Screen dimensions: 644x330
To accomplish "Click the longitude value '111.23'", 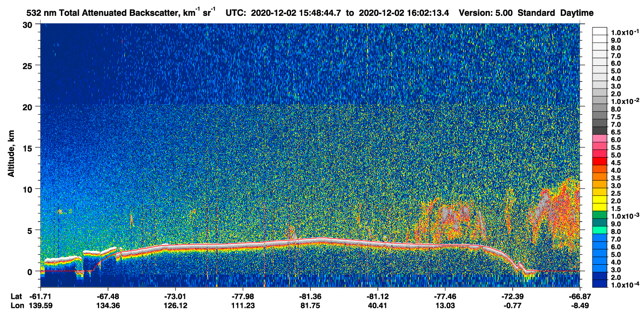I will (243, 306).
